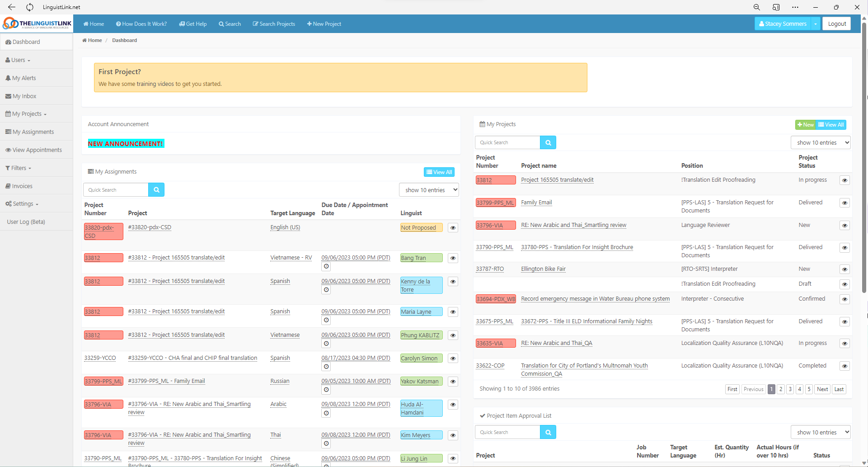Open dropdown caret next to Stacey Sommers

tap(816, 24)
